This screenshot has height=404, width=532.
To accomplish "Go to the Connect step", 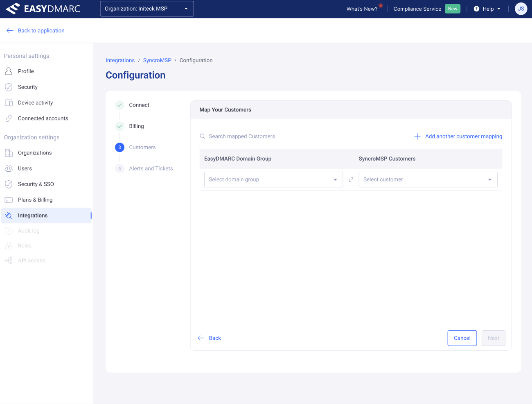I will pyautogui.click(x=139, y=105).
